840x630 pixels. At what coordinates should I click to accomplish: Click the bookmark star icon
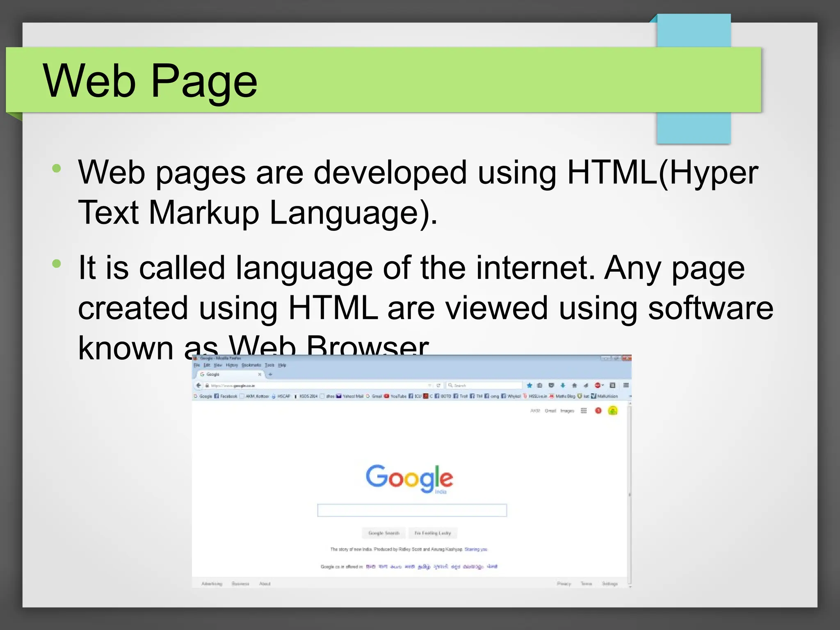530,385
